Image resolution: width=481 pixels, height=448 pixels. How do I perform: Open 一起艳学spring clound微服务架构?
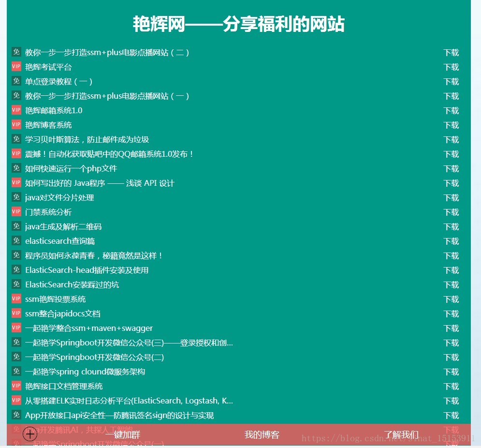point(85,372)
